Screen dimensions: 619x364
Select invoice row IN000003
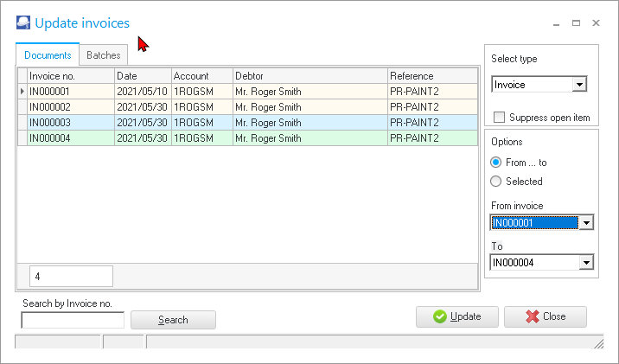tap(71, 123)
